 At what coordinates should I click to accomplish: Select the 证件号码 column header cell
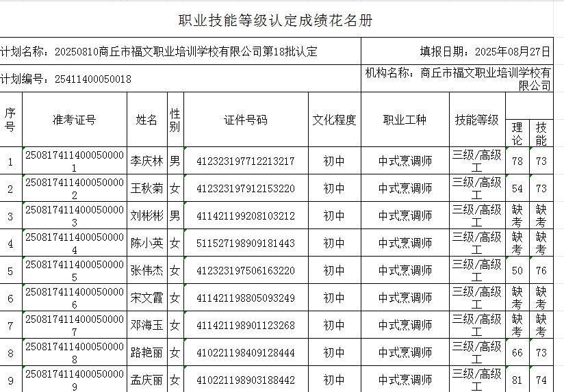tap(246, 120)
